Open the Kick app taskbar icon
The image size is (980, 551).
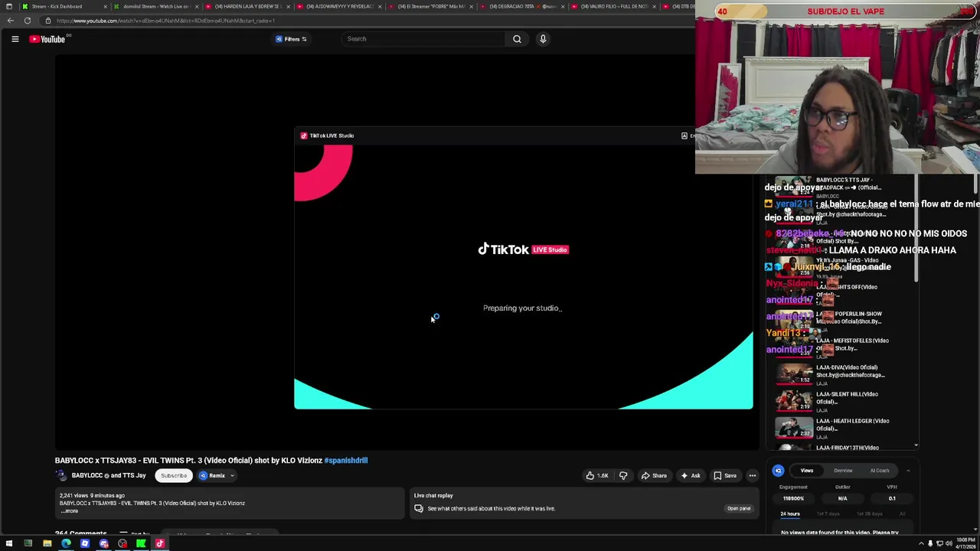[141, 544]
